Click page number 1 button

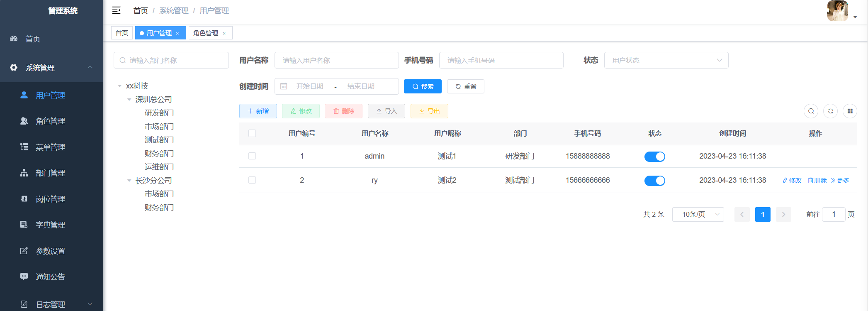pyautogui.click(x=763, y=214)
